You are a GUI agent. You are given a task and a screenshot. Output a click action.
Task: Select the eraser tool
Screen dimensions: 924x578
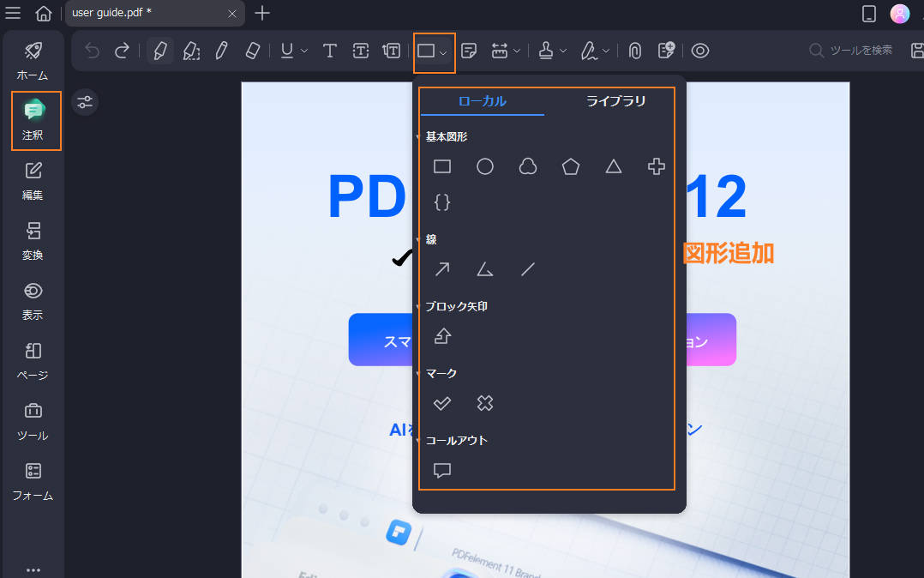coord(253,51)
